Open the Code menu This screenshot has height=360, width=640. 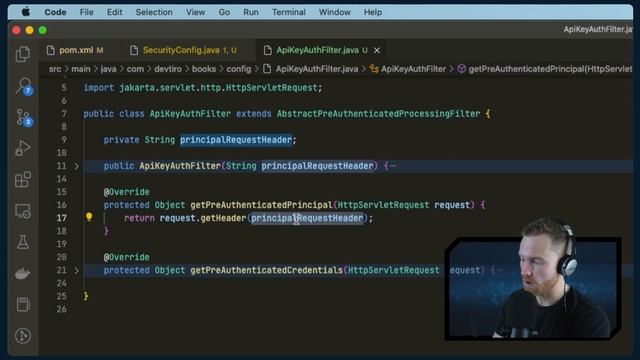tap(56, 12)
